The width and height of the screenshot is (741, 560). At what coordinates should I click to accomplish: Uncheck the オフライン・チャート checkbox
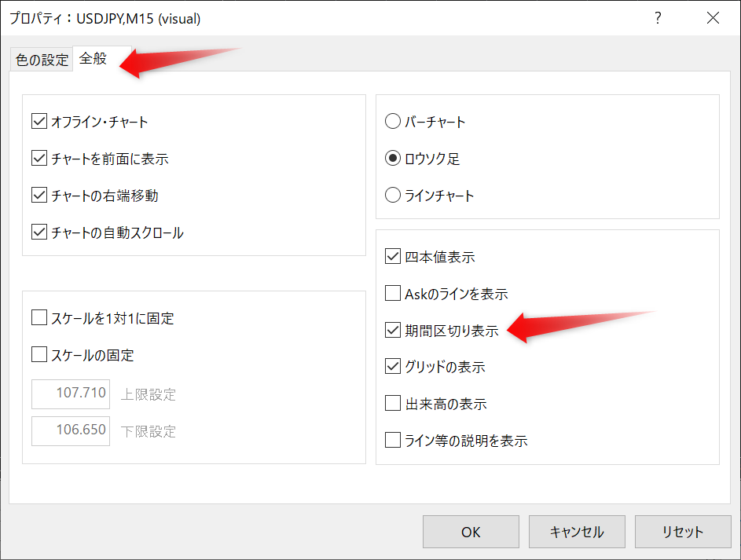39,122
